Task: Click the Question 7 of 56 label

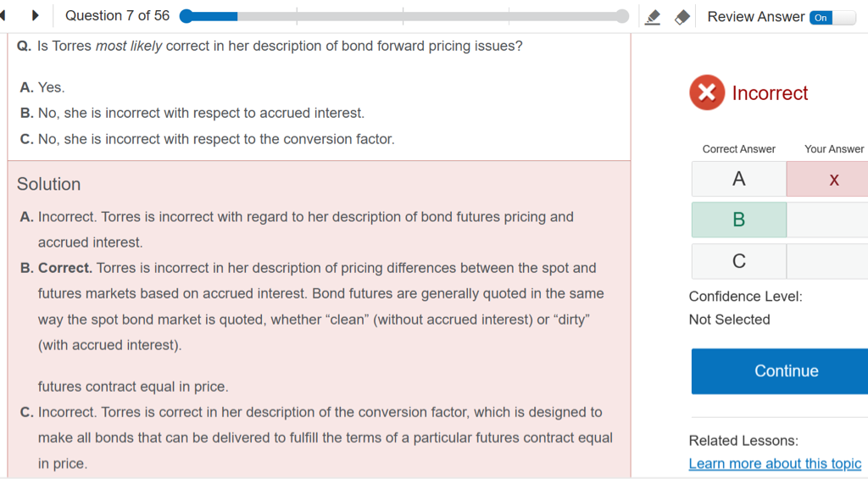Action: point(117,16)
